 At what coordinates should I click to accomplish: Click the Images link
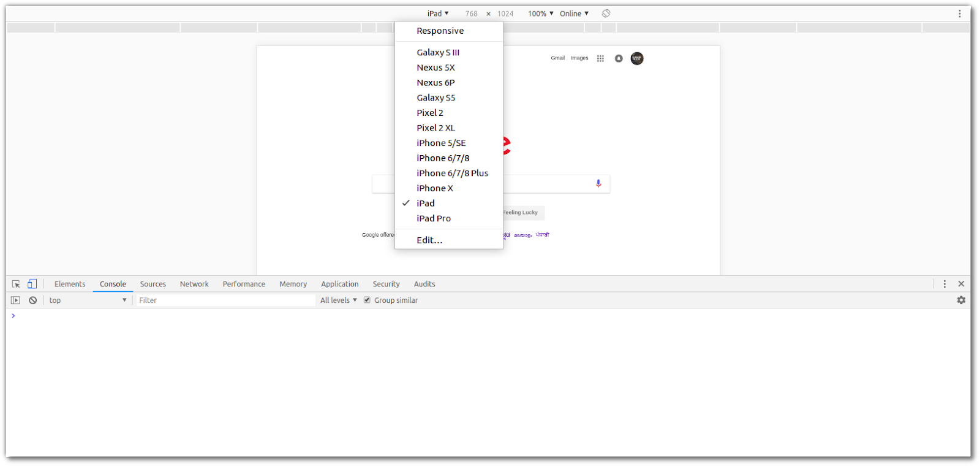coord(579,58)
